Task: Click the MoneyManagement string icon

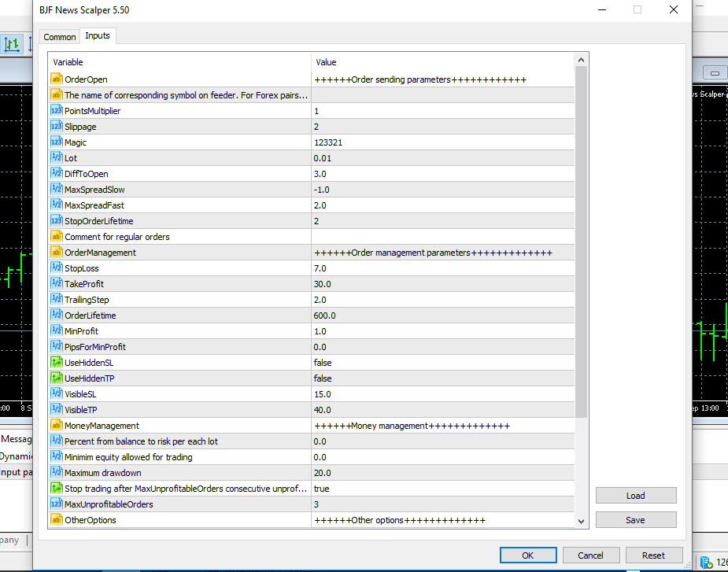Action: [x=56, y=426]
